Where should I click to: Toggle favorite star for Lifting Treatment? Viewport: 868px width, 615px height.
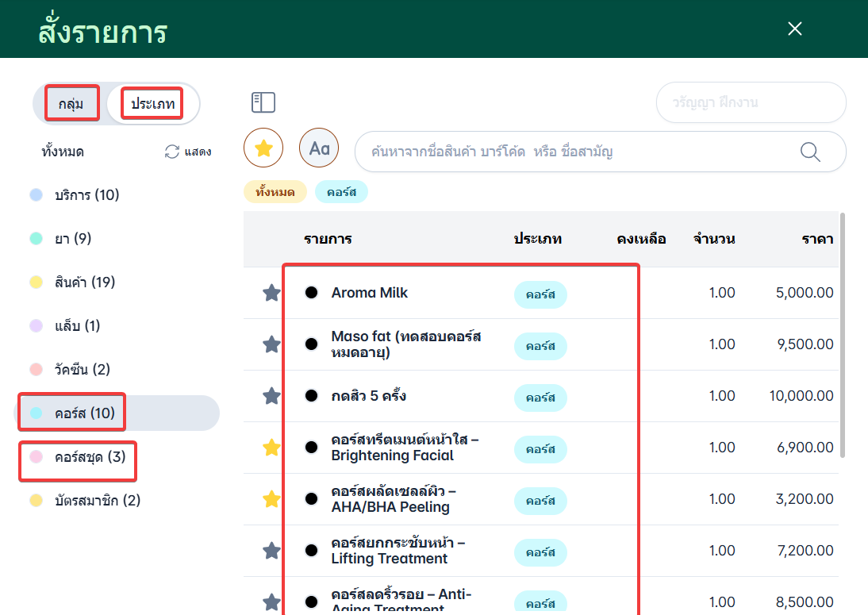pyautogui.click(x=271, y=551)
